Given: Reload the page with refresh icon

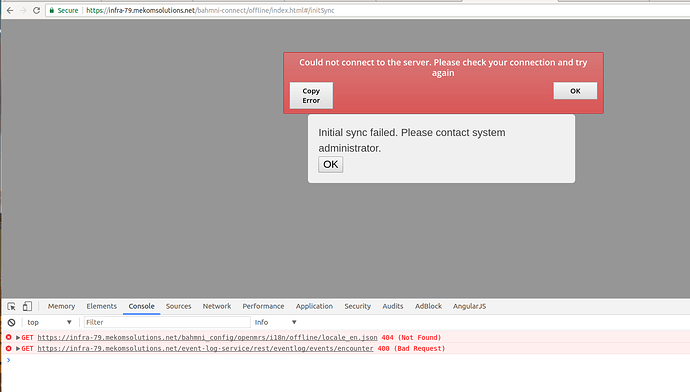Looking at the screenshot, I should (x=37, y=10).
